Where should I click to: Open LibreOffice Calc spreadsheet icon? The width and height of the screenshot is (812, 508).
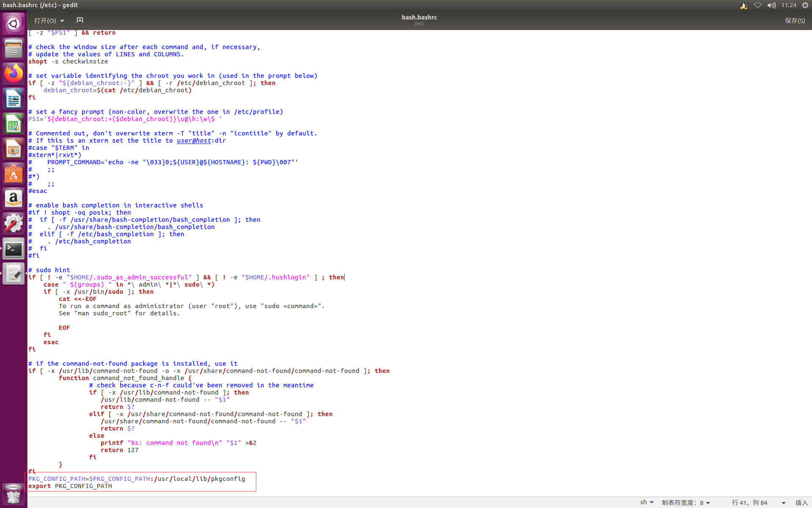(14, 124)
